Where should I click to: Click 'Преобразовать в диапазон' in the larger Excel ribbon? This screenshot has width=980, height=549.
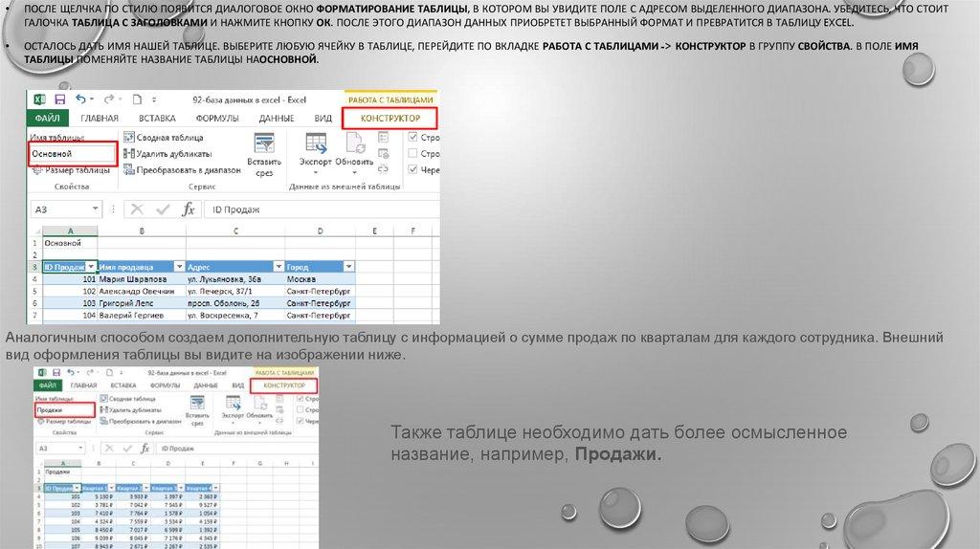[x=187, y=169]
